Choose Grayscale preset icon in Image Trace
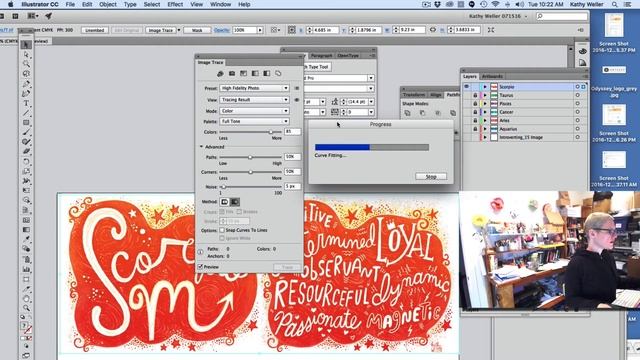The height and width of the screenshot is (360, 640). point(255,73)
